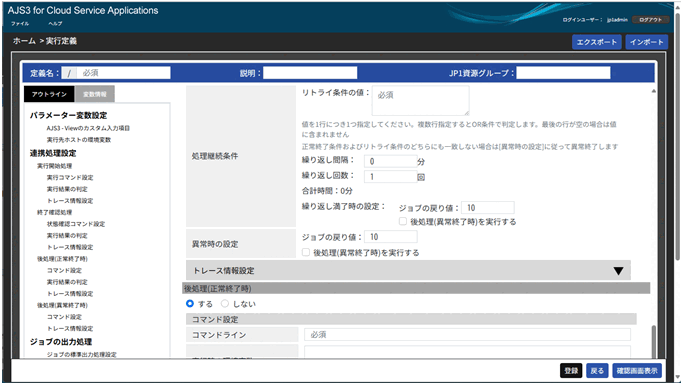
Task: Select AJS3 - Viewのカスタム入力項目 in outline
Action: pos(88,128)
